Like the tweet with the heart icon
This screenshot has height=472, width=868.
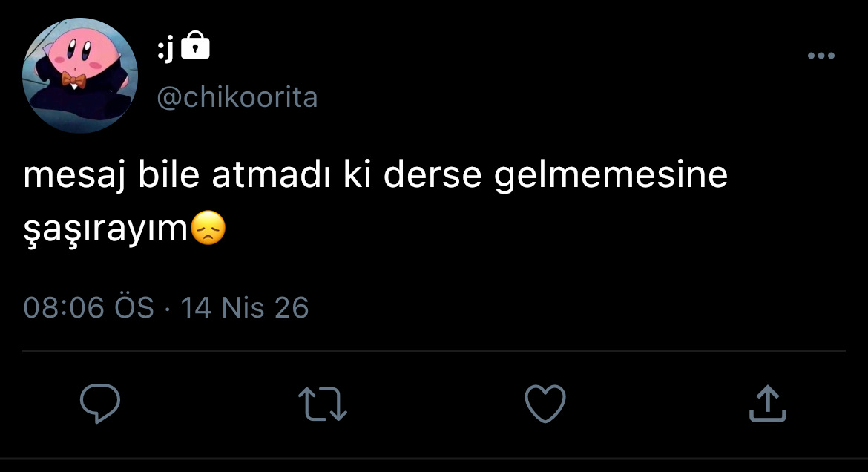click(x=545, y=403)
